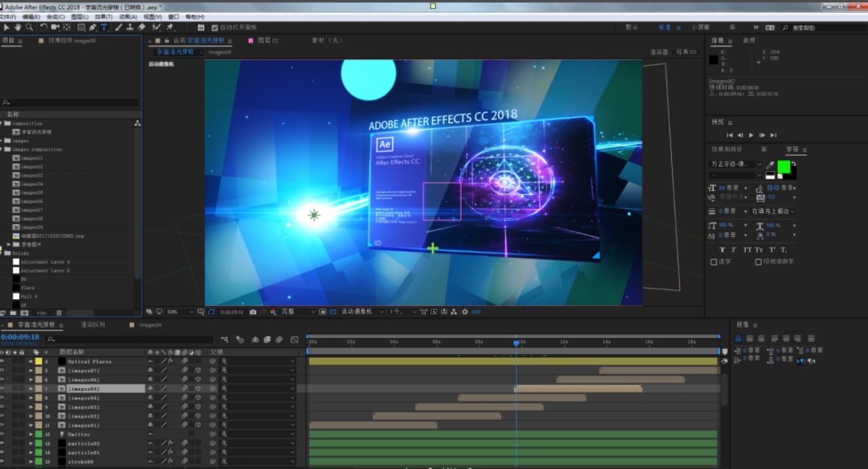Click the motion blur enable icon in timeline
Screen dimensions: 868x469
point(278,339)
